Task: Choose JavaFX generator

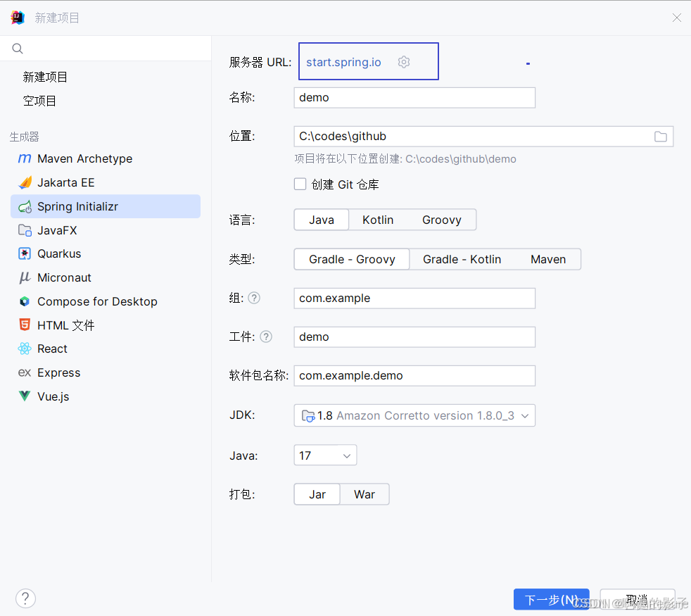Action: (106, 230)
